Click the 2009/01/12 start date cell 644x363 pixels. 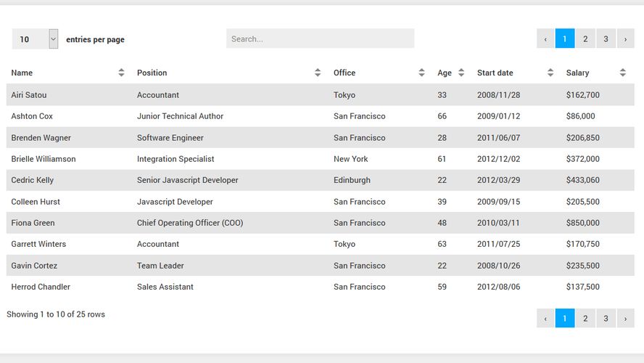coord(499,116)
